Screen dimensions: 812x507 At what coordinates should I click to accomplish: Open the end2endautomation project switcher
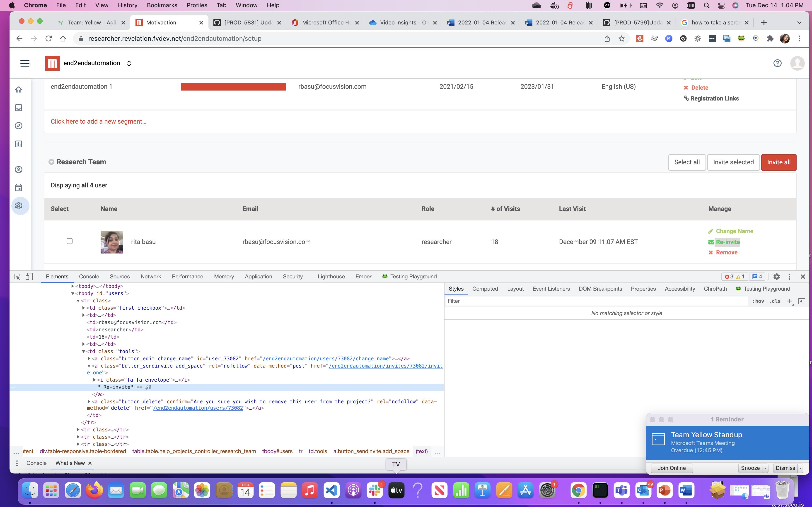[129, 63]
